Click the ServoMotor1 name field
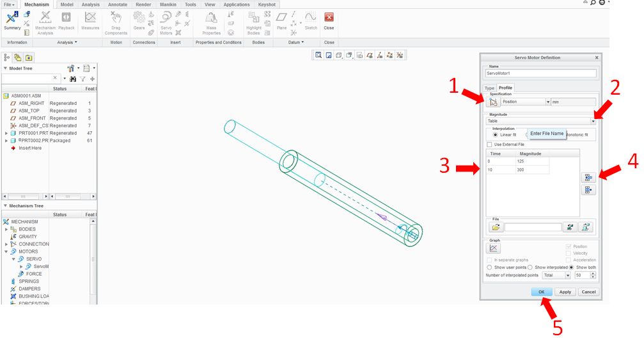 pos(540,73)
